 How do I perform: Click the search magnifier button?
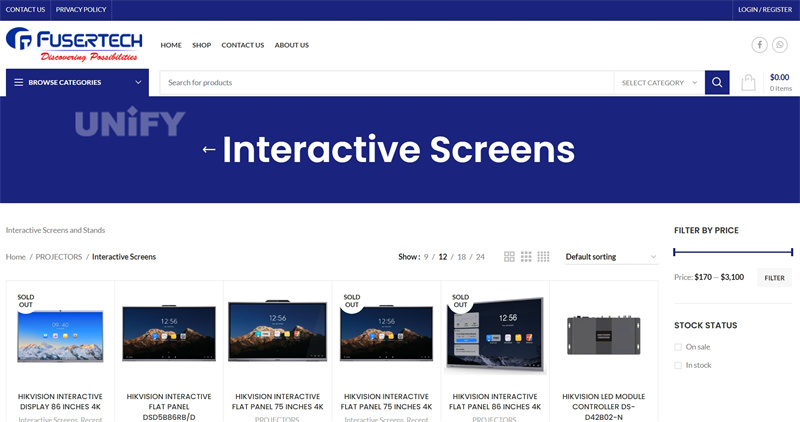[x=717, y=82]
